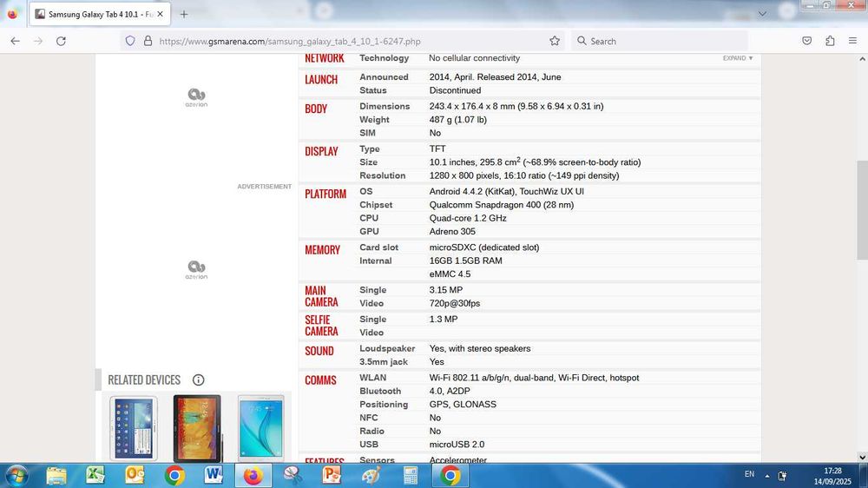List all tabs dropdown arrow

pyautogui.click(x=762, y=14)
